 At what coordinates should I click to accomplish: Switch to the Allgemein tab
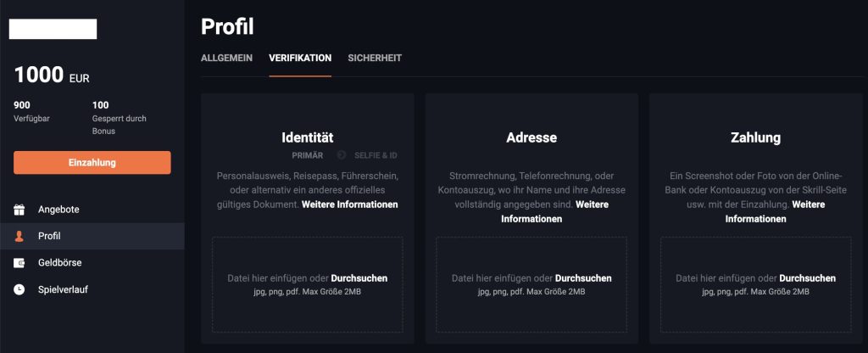tap(226, 58)
